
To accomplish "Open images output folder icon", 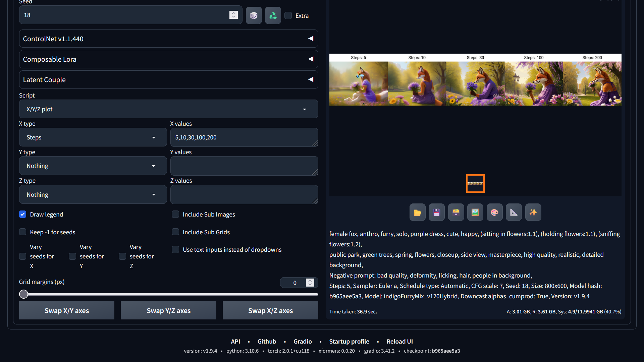I will coord(417,213).
